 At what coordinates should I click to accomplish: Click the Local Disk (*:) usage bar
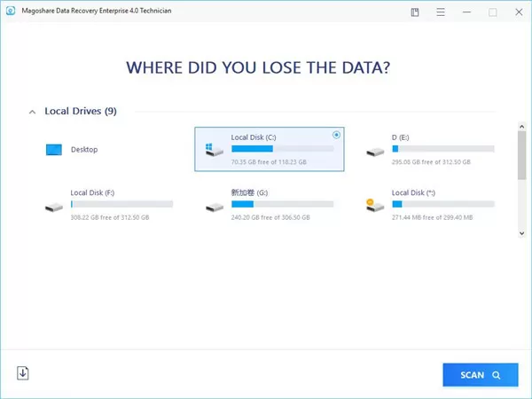tap(443, 204)
